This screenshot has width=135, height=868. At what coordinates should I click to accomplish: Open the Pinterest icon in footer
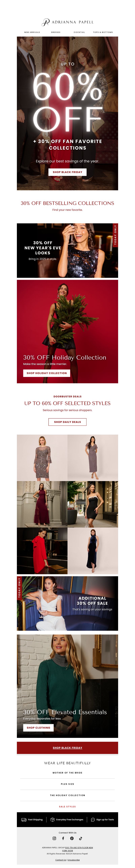pos(72,838)
